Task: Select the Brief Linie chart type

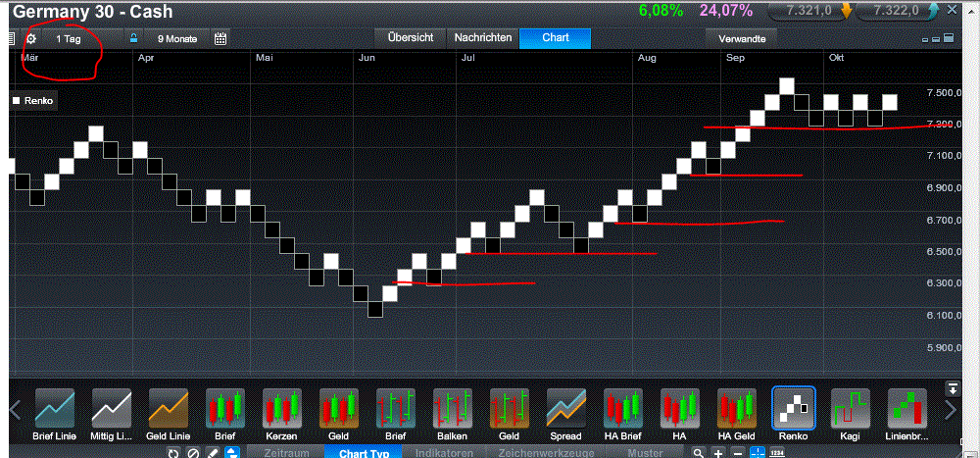Action: (55, 407)
